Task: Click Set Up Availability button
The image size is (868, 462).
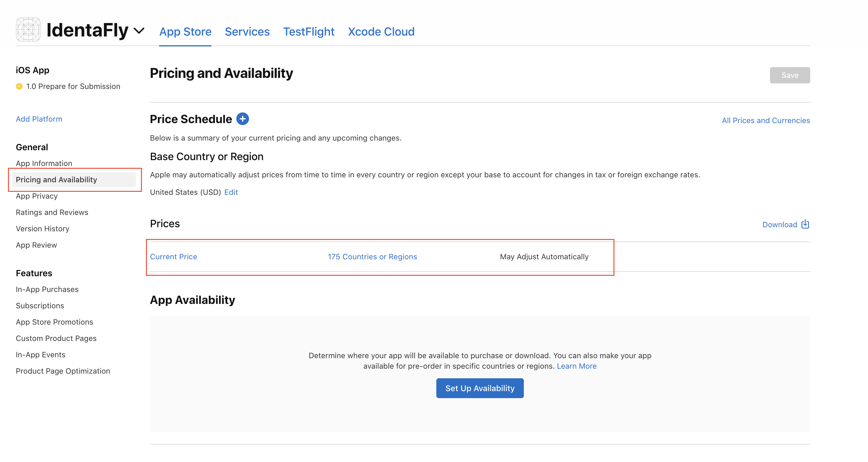Action: pyautogui.click(x=480, y=388)
